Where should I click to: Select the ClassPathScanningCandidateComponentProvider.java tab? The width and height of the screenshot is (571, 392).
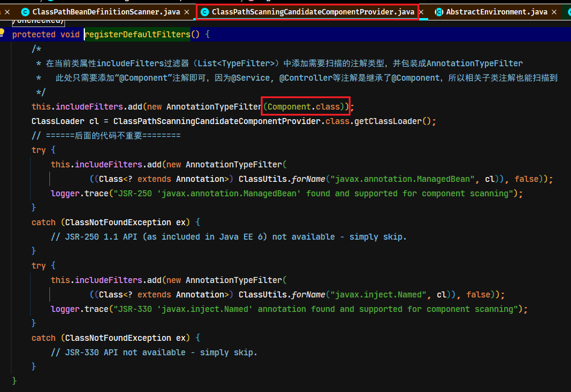click(313, 12)
